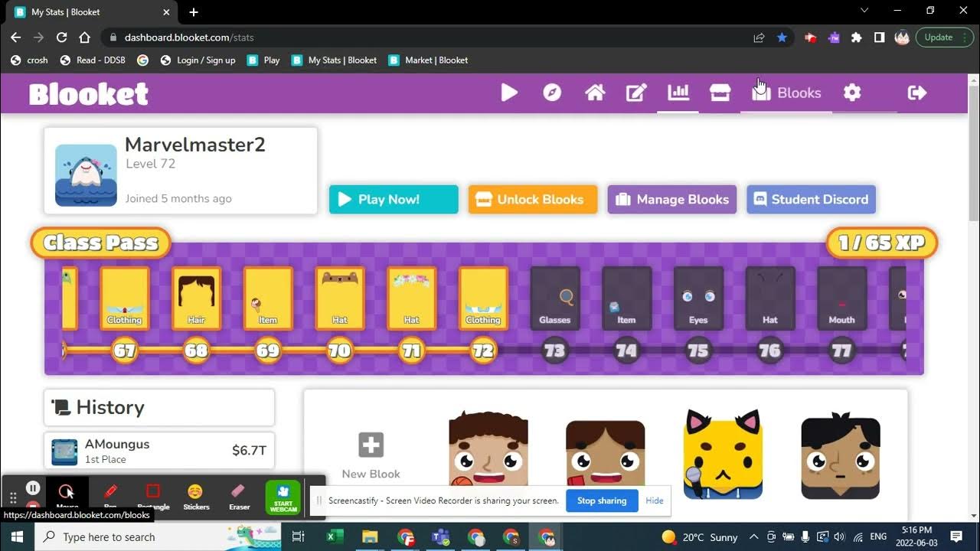This screenshot has width=980, height=551.
Task: Open the Market | Blooket bookmark
Action: tap(429, 60)
